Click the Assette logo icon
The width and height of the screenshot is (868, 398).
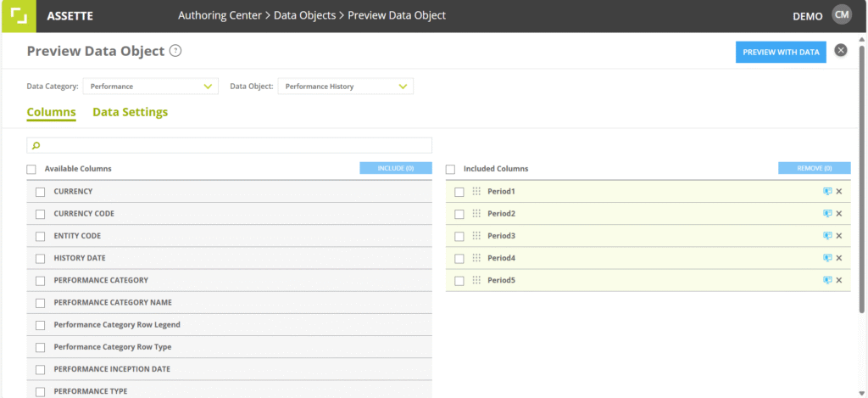click(18, 16)
